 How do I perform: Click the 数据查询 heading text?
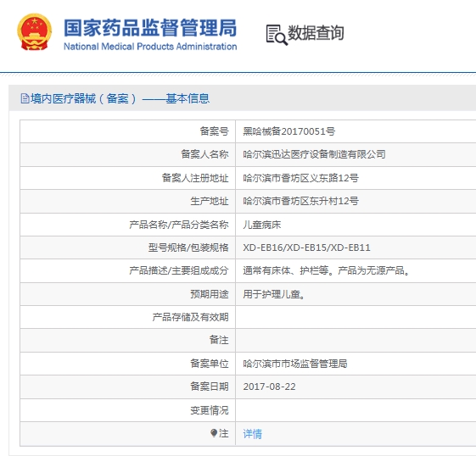[316, 33]
